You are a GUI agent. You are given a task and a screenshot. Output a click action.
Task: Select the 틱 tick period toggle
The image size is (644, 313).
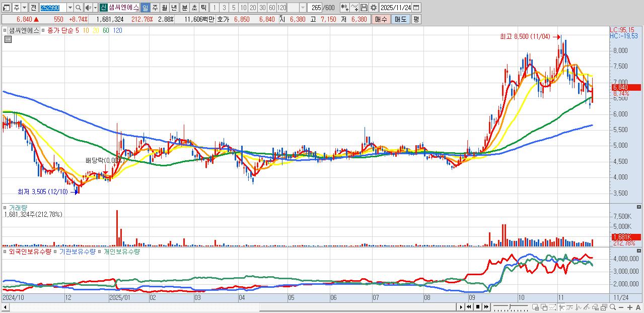click(203, 8)
